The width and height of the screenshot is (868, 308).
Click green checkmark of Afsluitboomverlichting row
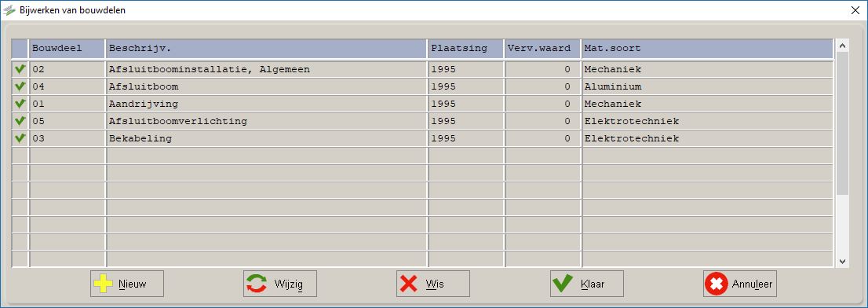20,121
